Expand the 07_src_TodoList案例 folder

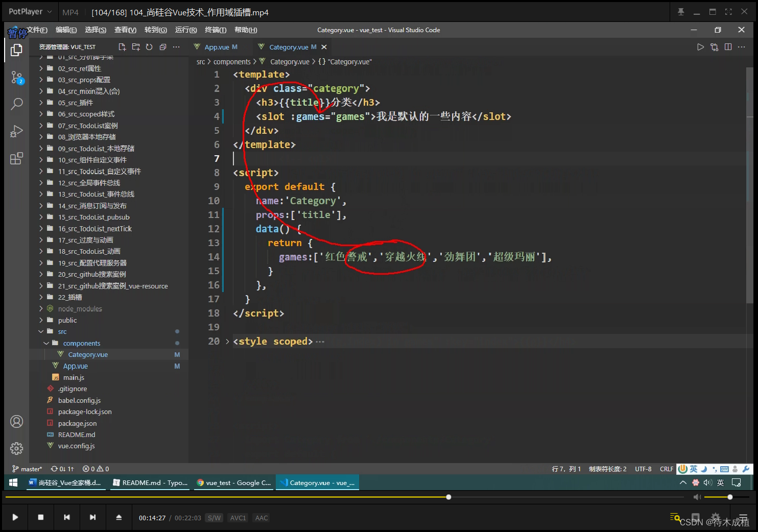click(41, 126)
